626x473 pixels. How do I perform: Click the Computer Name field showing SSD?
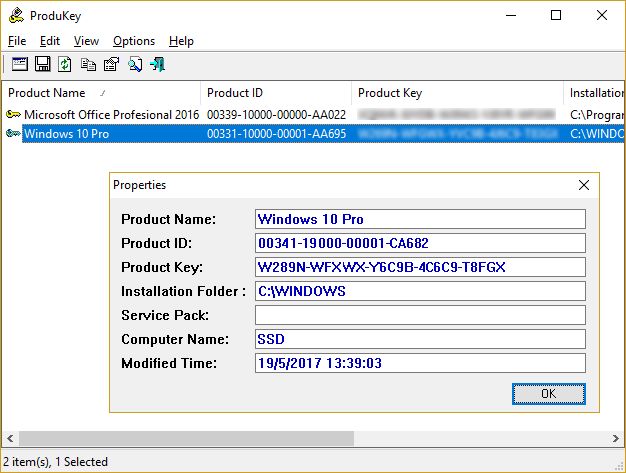420,339
